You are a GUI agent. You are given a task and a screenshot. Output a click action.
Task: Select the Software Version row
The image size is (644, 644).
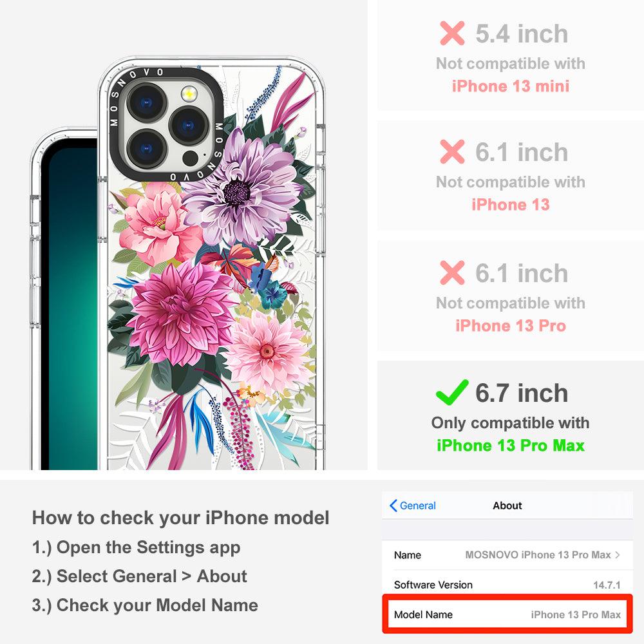(507, 585)
